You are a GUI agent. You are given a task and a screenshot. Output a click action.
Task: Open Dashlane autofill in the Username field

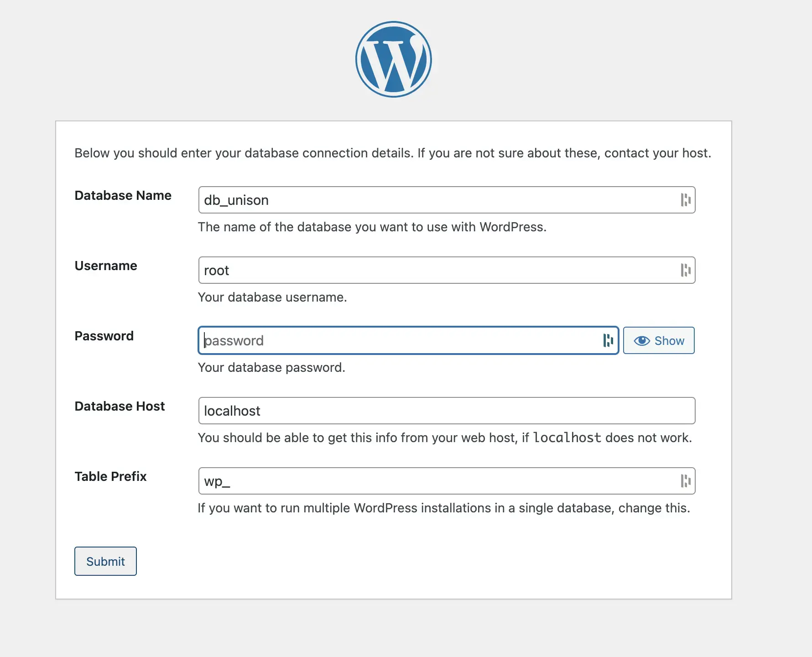tap(685, 270)
